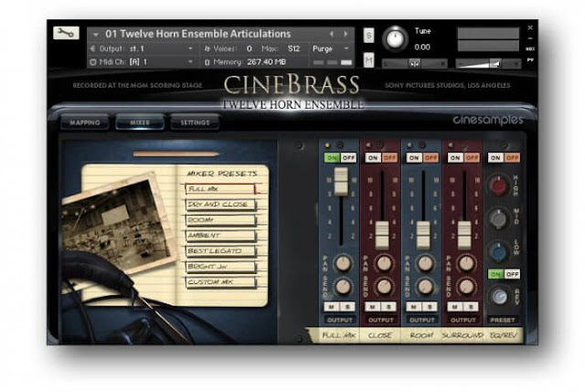Click the header pan slider
Screen dimensions: 585x392
(x=414, y=64)
